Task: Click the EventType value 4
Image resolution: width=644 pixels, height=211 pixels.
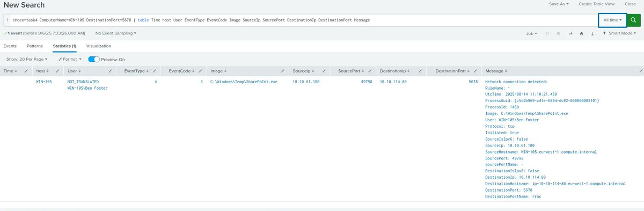Action: pyautogui.click(x=156, y=82)
